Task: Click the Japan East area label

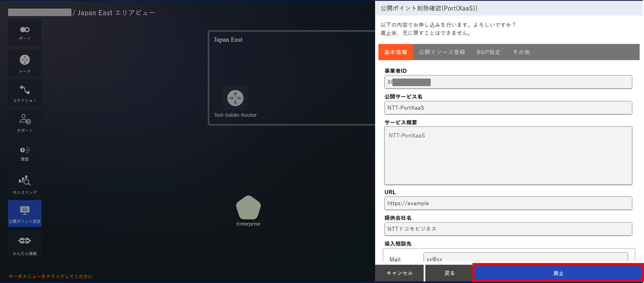Action: [x=228, y=40]
